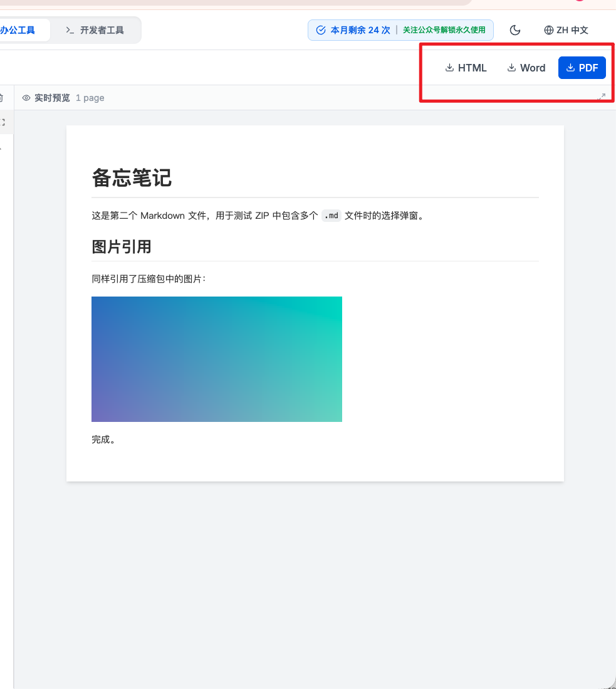Click the HTML download icon
This screenshot has height=689, width=616.
449,67
